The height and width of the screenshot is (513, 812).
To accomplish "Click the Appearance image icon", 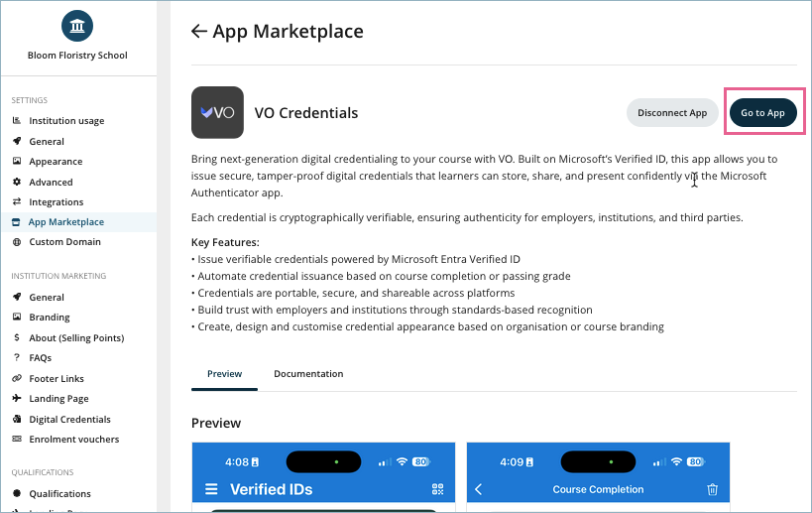I will (17, 161).
